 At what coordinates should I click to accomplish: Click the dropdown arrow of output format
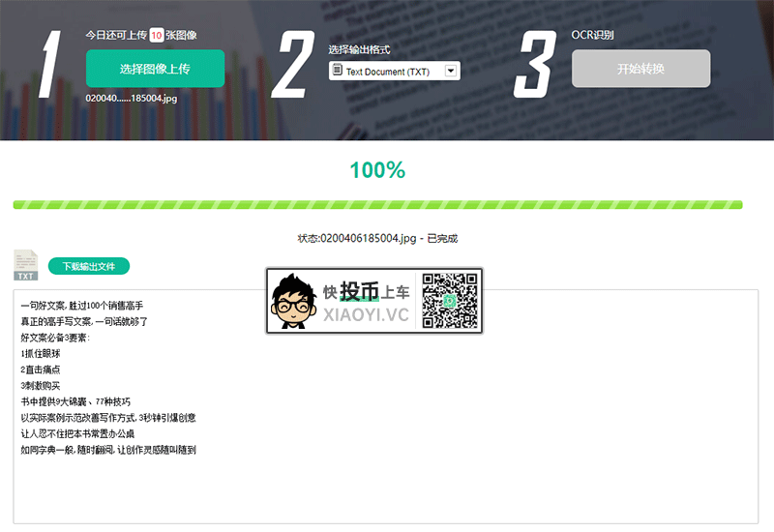451,71
